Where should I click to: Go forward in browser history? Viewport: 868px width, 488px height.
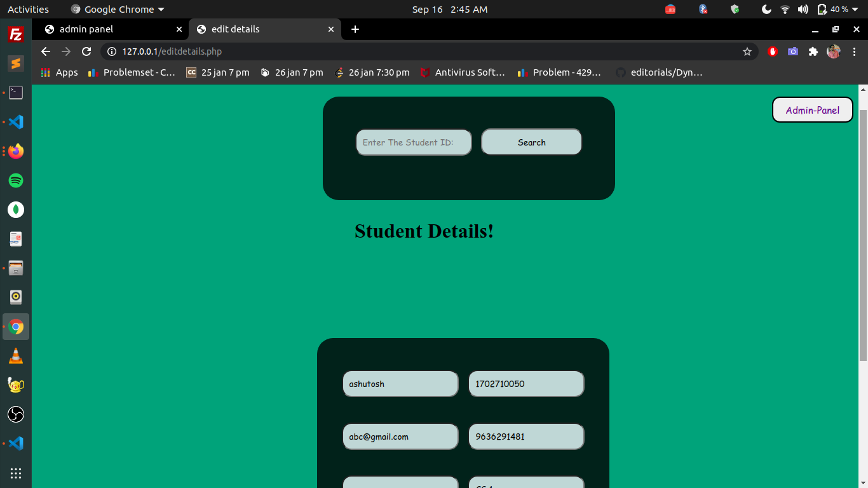point(66,51)
